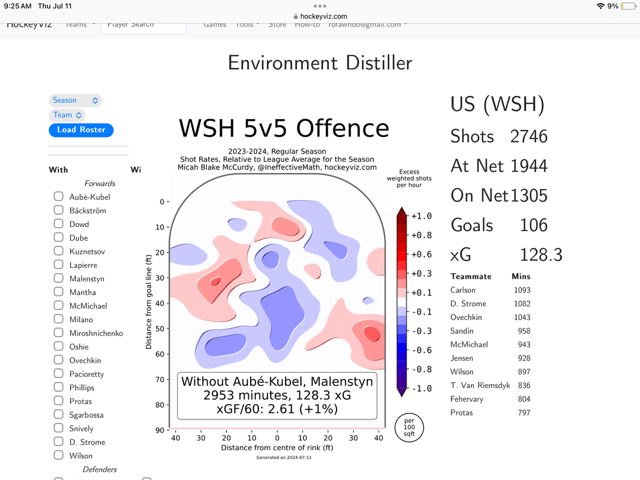640x480 pixels.
Task: Click the T. Van Riemsdyk teammate row
Action: click(490, 385)
